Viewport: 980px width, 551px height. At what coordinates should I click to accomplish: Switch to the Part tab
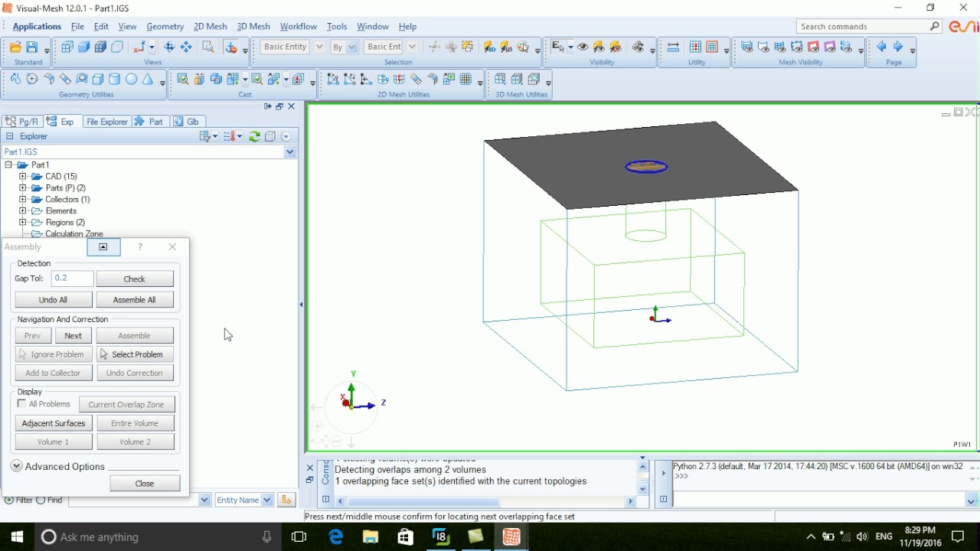coord(149,122)
